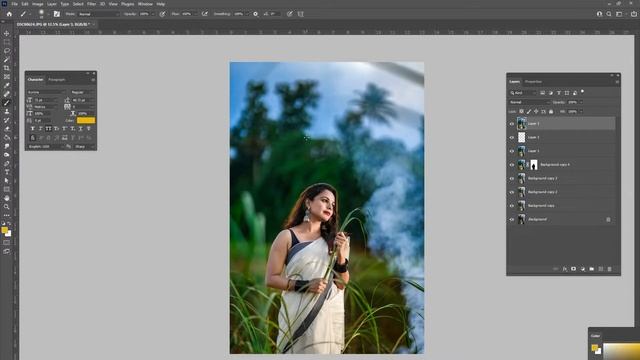Select the Frame tool

pyautogui.click(x=7, y=76)
